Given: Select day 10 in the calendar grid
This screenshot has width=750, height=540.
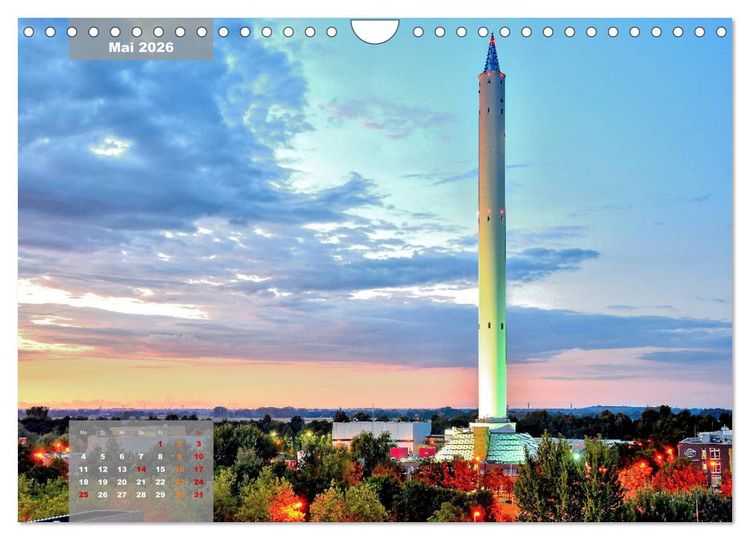Looking at the screenshot, I should pyautogui.click(x=199, y=457).
